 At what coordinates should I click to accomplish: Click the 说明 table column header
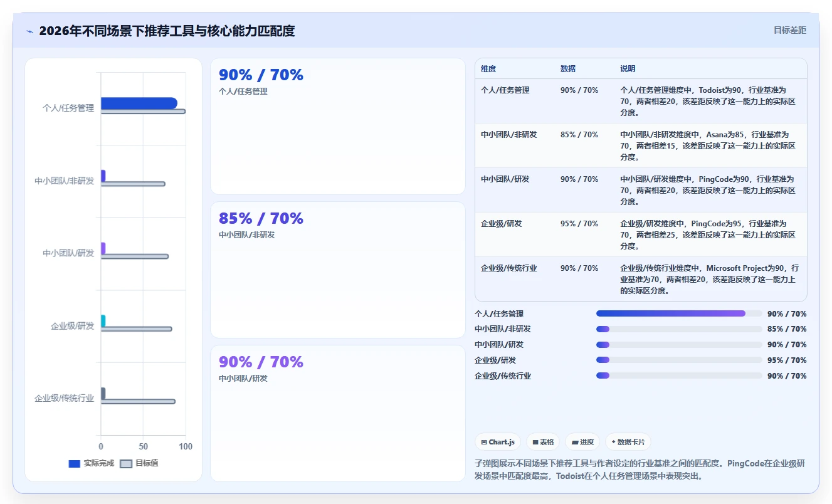(628, 69)
